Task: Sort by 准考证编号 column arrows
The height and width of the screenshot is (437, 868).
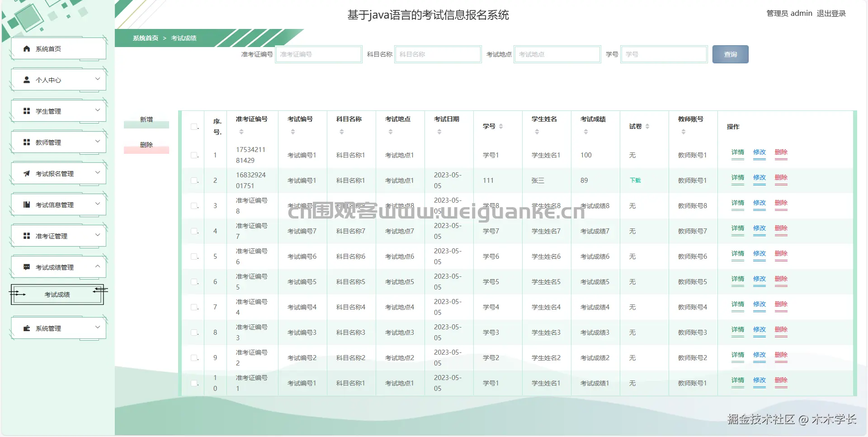Action: tap(241, 132)
